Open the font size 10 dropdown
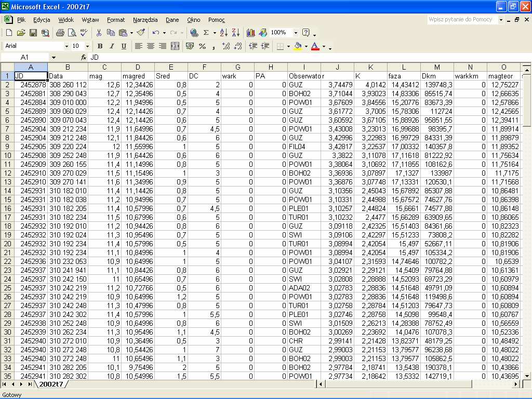The height and width of the screenshot is (399, 532). click(87, 46)
